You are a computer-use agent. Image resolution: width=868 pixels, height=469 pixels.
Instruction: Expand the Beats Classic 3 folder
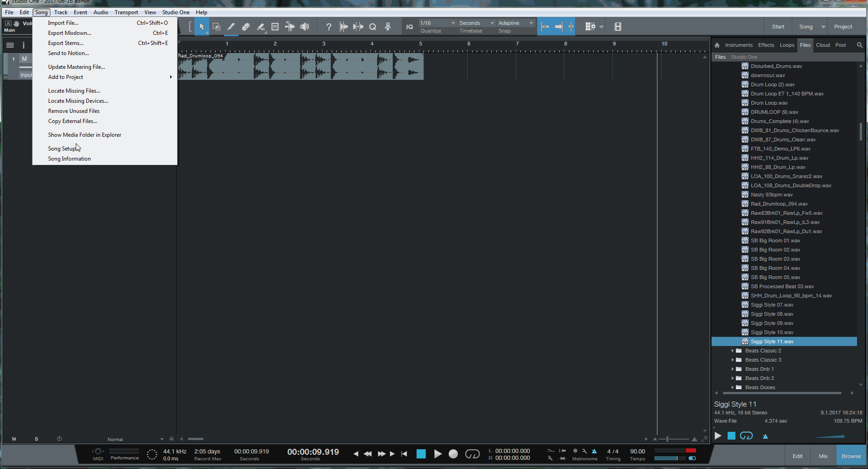tap(732, 360)
